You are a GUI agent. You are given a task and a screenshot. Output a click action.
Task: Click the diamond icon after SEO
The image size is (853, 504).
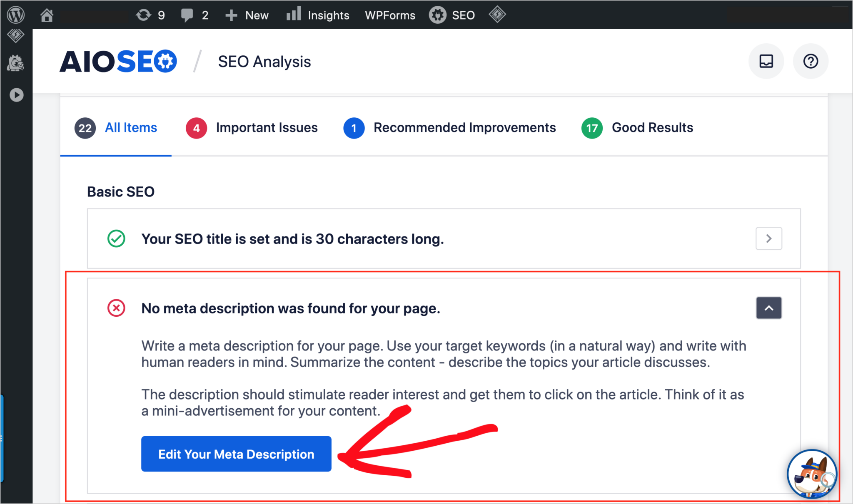point(497,15)
